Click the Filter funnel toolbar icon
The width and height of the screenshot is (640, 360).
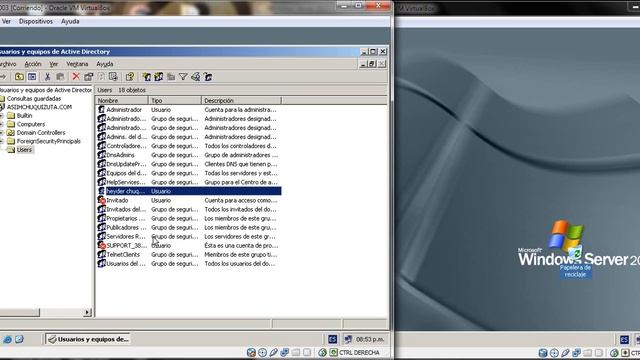[x=183, y=77]
